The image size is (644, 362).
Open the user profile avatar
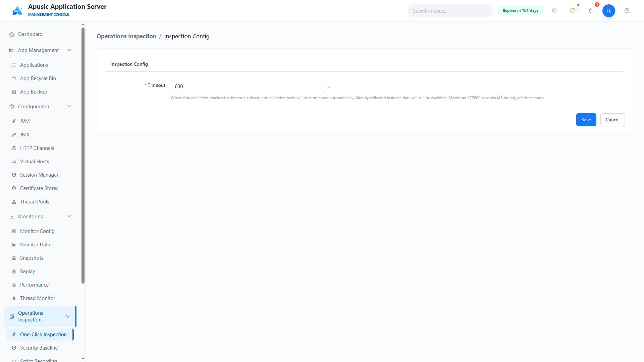[x=609, y=11]
